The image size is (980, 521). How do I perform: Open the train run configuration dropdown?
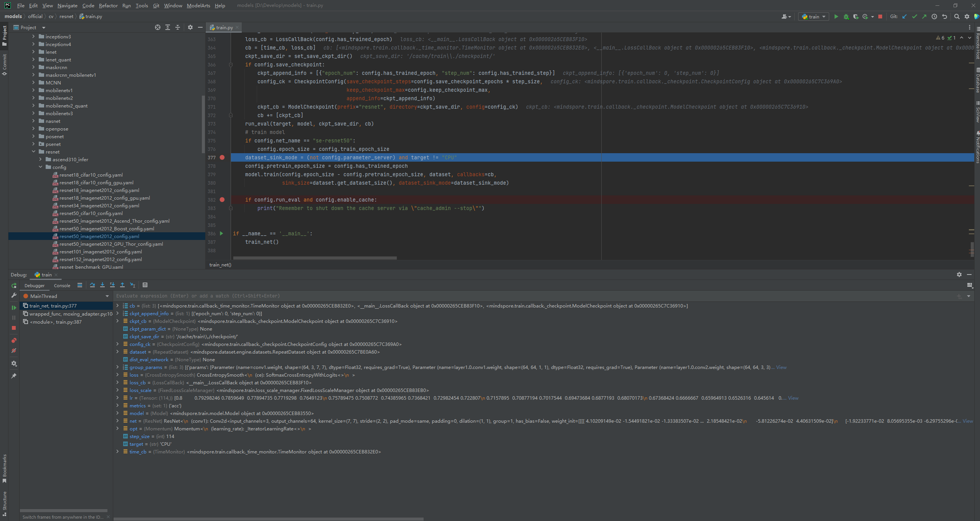coord(813,17)
